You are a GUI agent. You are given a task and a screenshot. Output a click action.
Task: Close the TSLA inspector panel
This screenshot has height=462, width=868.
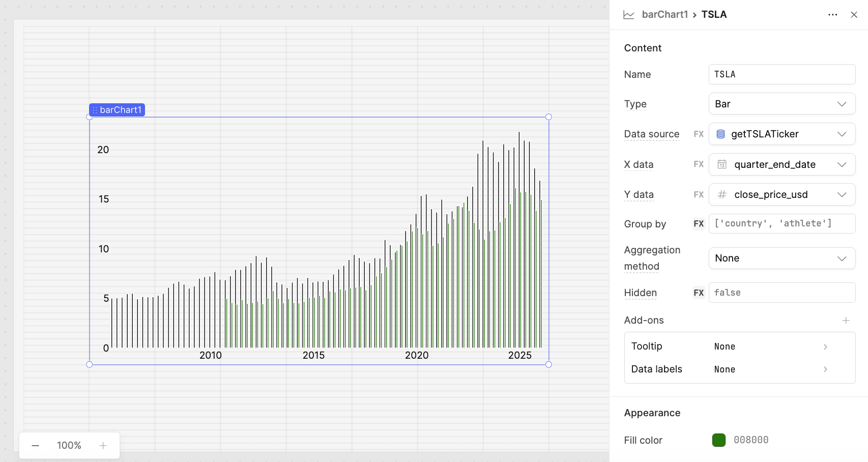[854, 15]
